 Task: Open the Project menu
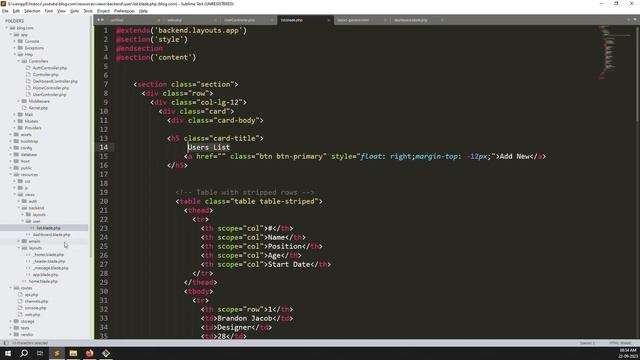click(x=103, y=11)
